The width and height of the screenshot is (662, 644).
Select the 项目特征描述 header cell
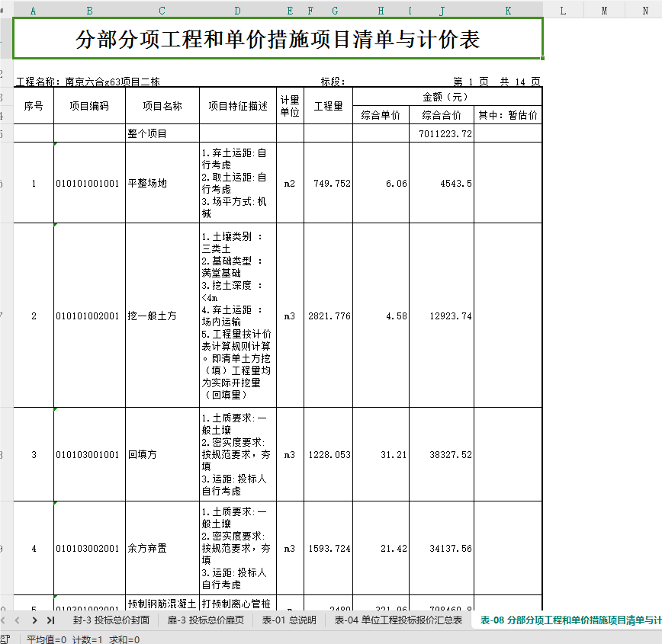coord(238,106)
